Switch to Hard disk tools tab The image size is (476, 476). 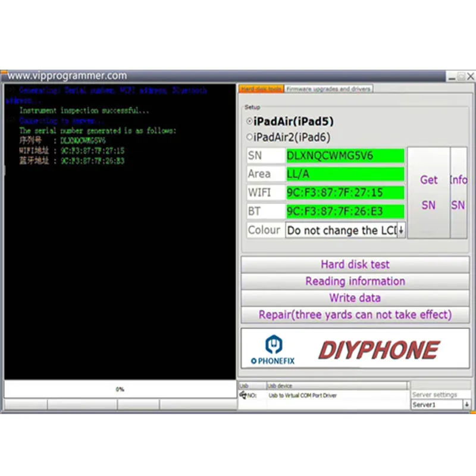click(x=261, y=89)
